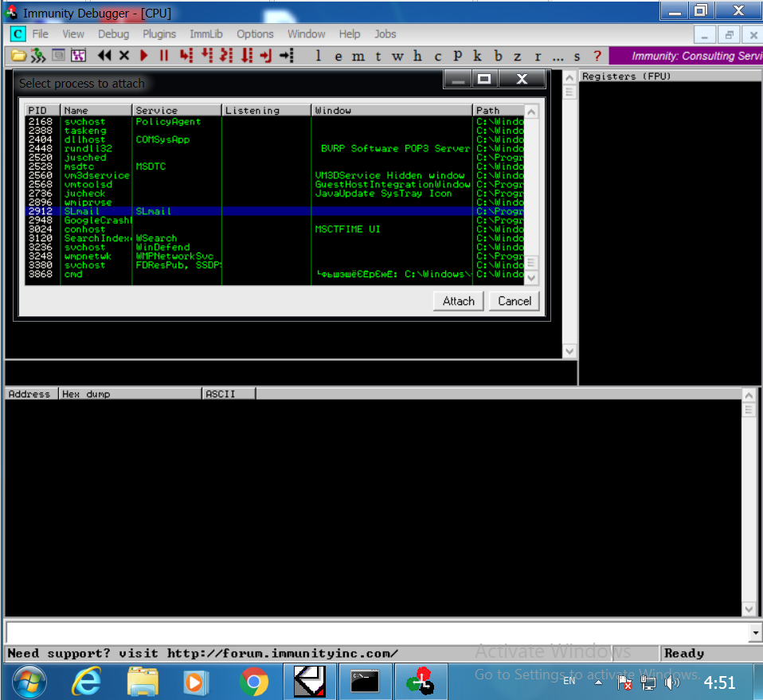Click the Attach button
Image resolution: width=763 pixels, height=700 pixels.
click(x=459, y=301)
